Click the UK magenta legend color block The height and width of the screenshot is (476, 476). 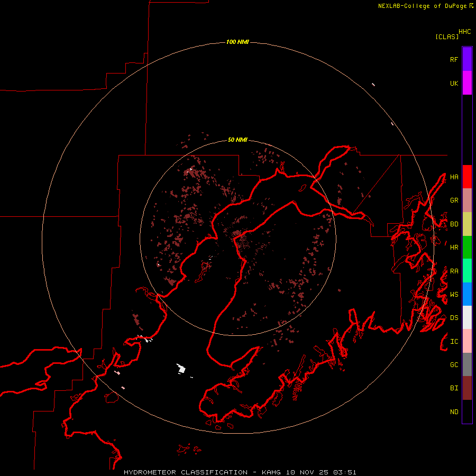click(467, 83)
